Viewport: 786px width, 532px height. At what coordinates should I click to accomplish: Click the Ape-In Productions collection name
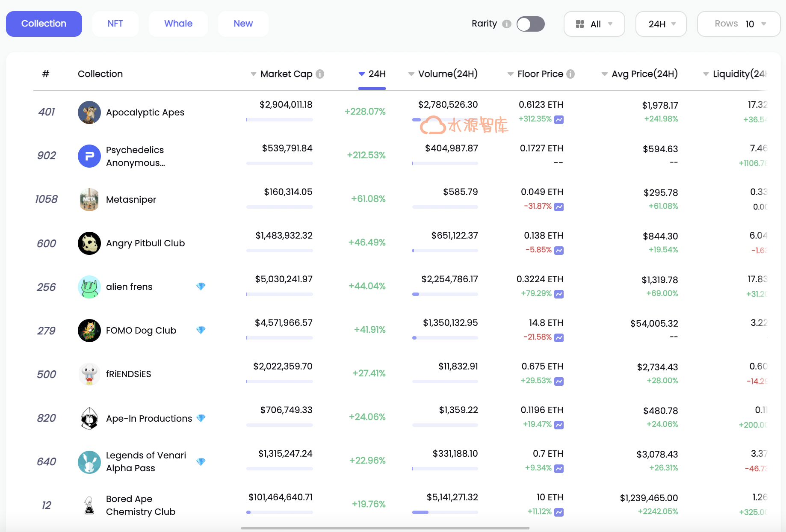[149, 419]
